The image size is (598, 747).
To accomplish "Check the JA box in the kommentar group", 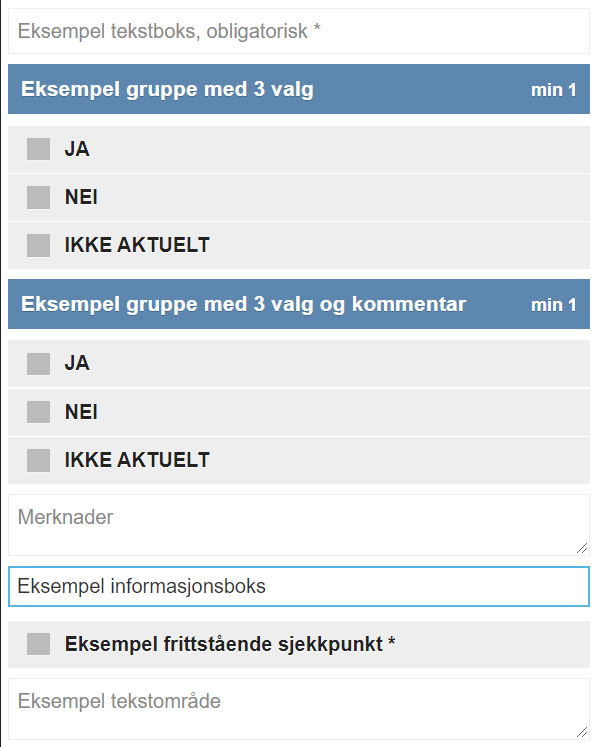I will [x=39, y=364].
